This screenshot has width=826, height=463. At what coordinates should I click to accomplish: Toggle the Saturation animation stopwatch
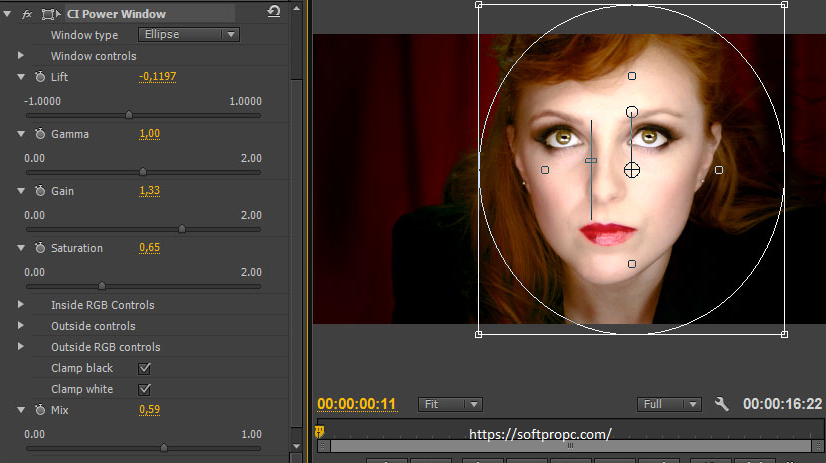pos(40,248)
